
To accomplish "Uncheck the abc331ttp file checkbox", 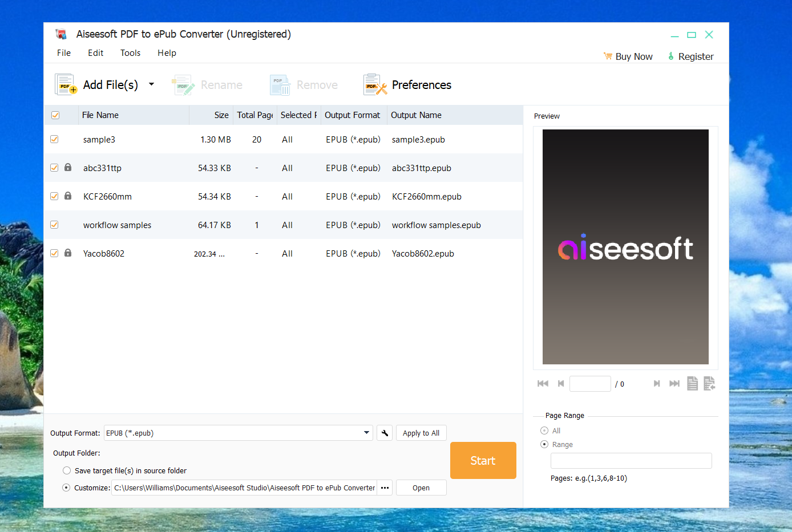I will 54,168.
